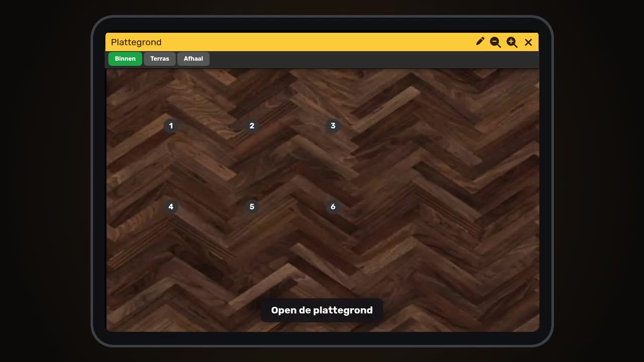This screenshot has height=362, width=644.
Task: Click table 6 on the floor plan
Action: (333, 207)
